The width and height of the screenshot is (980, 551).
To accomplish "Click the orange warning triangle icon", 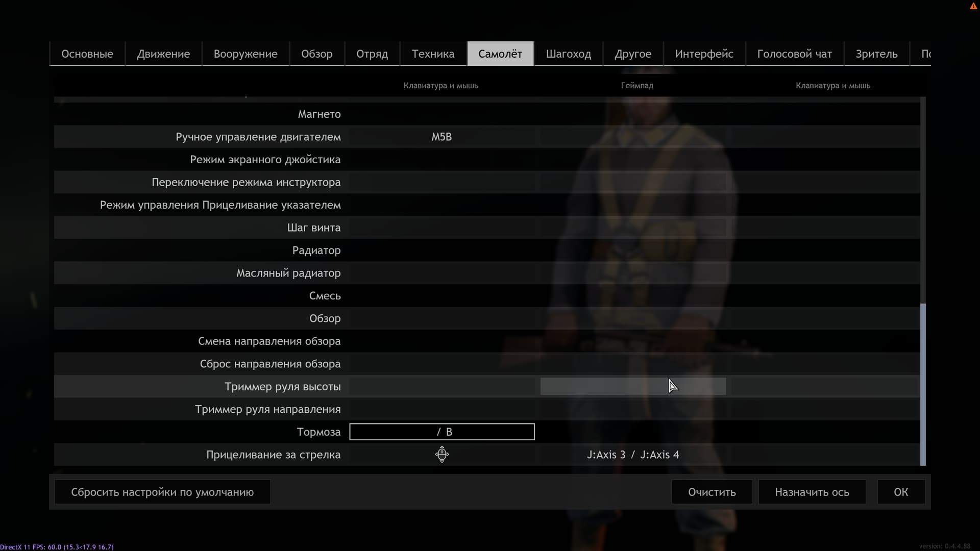I will (x=973, y=6).
